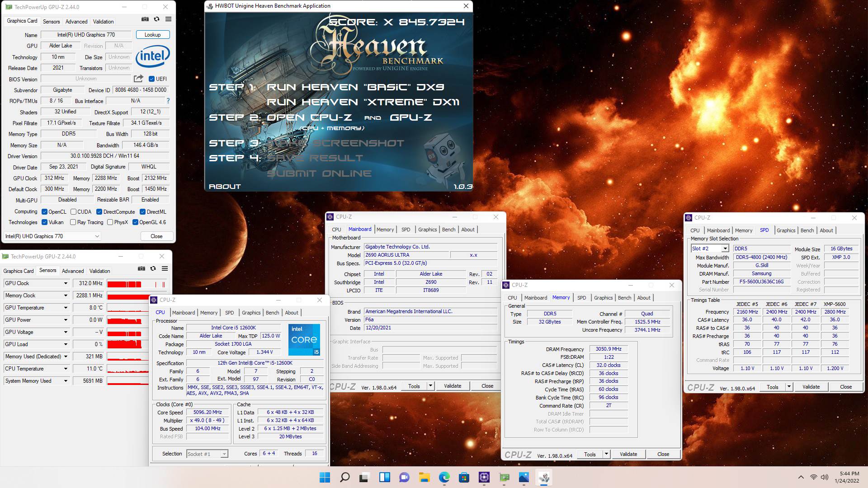Image resolution: width=868 pixels, height=488 pixels.
Task: Expand the GPU Load sensor dropdown
Action: (x=66, y=344)
